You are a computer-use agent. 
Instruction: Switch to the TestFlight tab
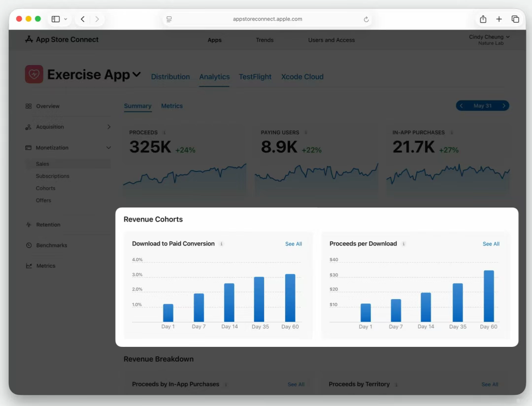coord(255,77)
